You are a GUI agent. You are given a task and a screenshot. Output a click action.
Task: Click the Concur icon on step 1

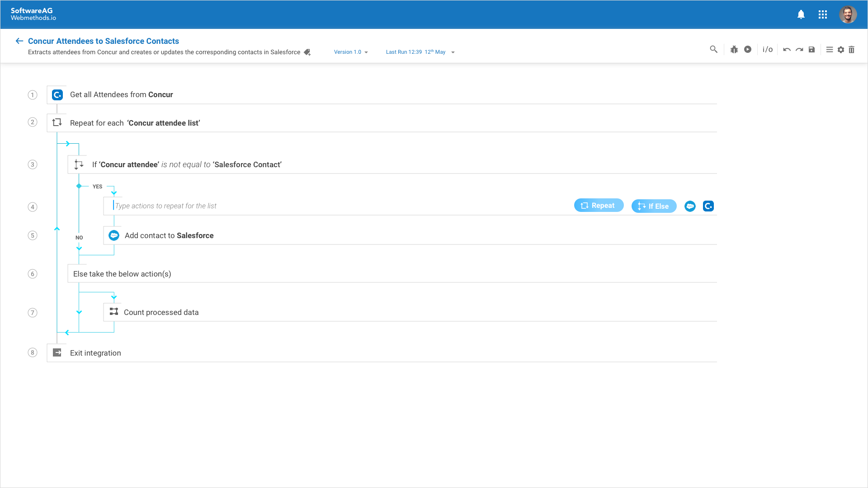click(57, 95)
